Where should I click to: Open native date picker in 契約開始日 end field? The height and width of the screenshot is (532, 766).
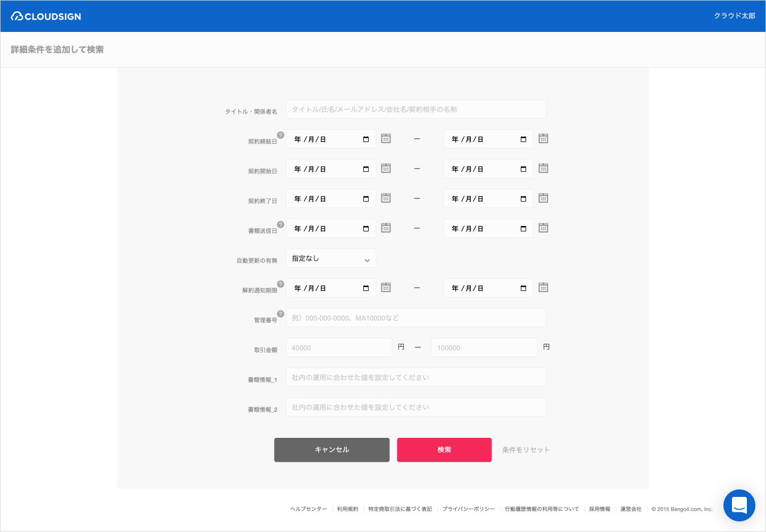coord(523,169)
